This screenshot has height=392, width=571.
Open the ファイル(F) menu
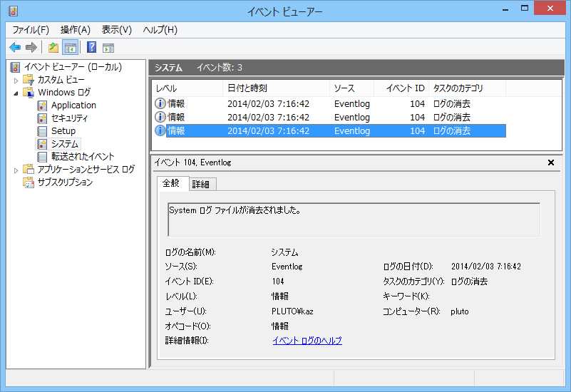pyautogui.click(x=31, y=30)
